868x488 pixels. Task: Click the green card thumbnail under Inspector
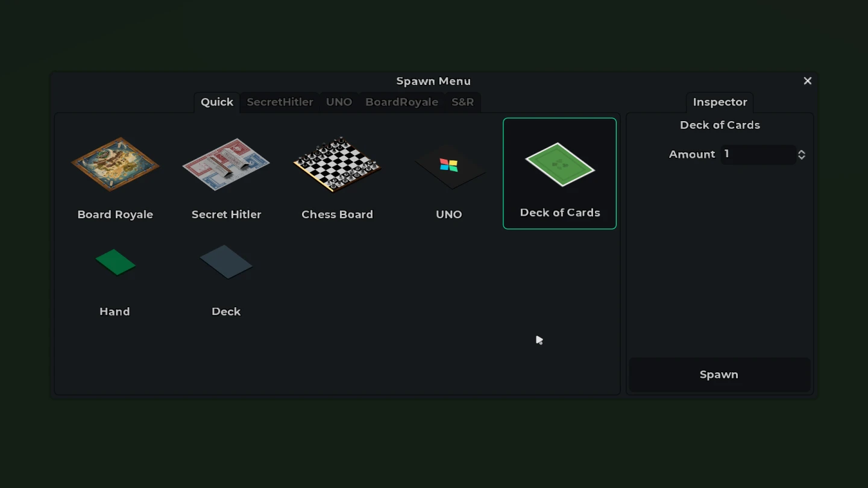tap(559, 163)
